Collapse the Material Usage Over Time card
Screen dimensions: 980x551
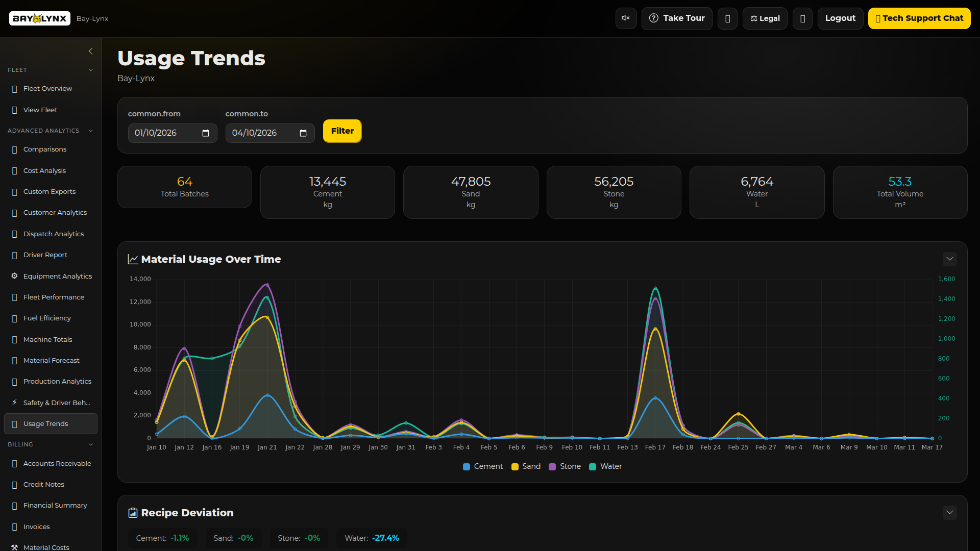tap(950, 259)
